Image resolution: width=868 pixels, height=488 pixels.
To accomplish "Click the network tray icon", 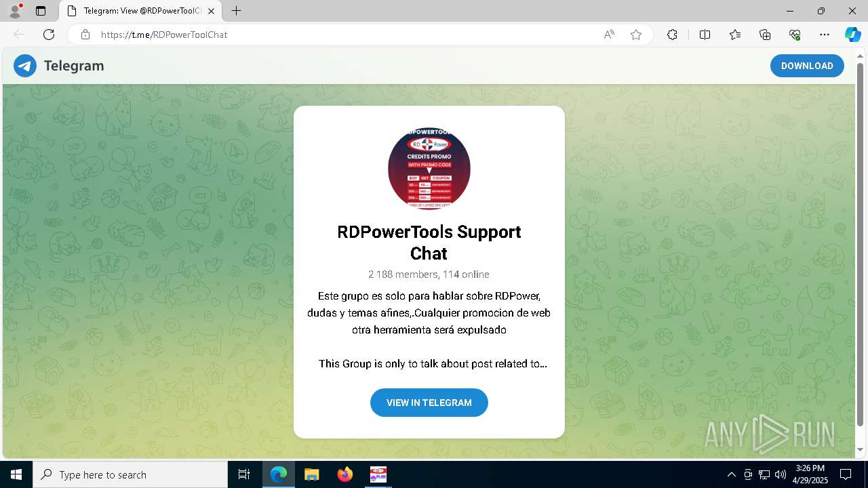I will [764, 474].
